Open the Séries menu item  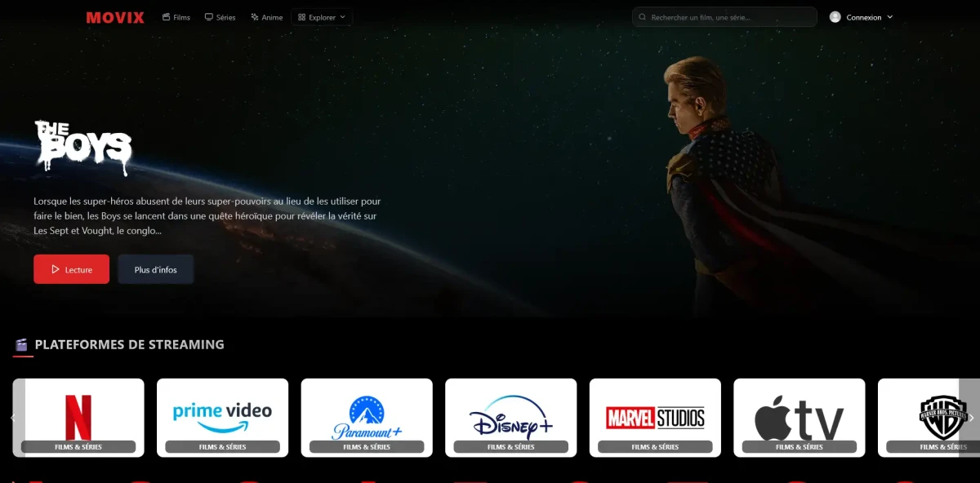tap(220, 17)
